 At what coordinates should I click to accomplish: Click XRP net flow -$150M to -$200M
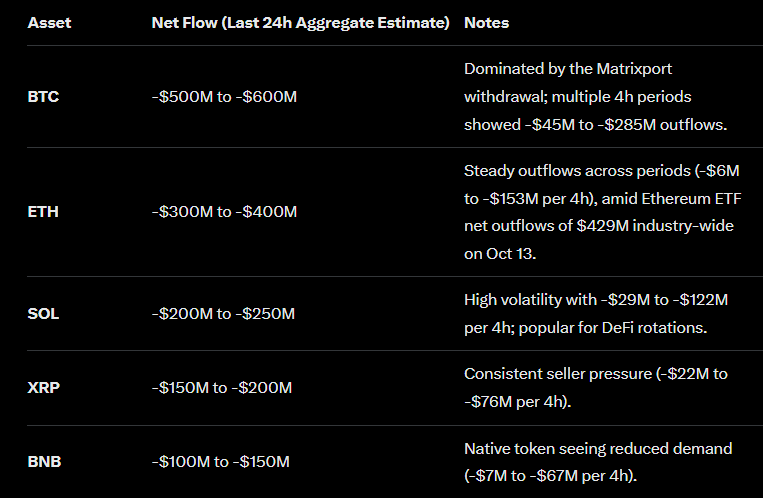[x=222, y=387]
